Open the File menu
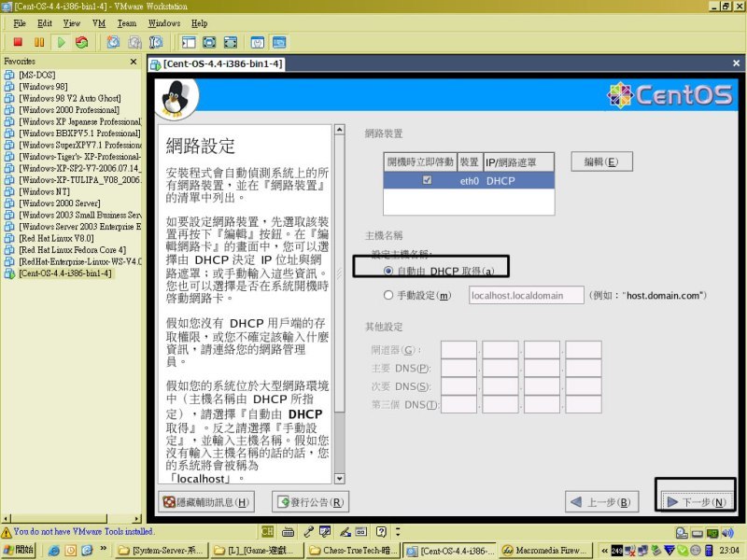Image resolution: width=747 pixels, height=560 pixels. point(20,23)
